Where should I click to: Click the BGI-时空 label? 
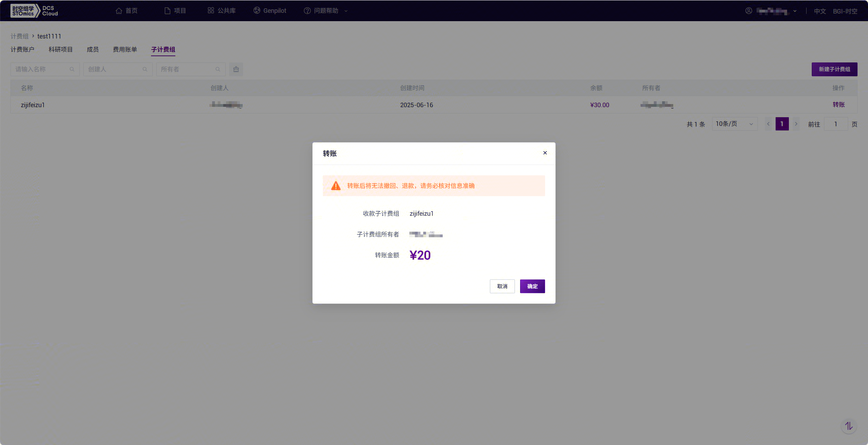pos(845,11)
